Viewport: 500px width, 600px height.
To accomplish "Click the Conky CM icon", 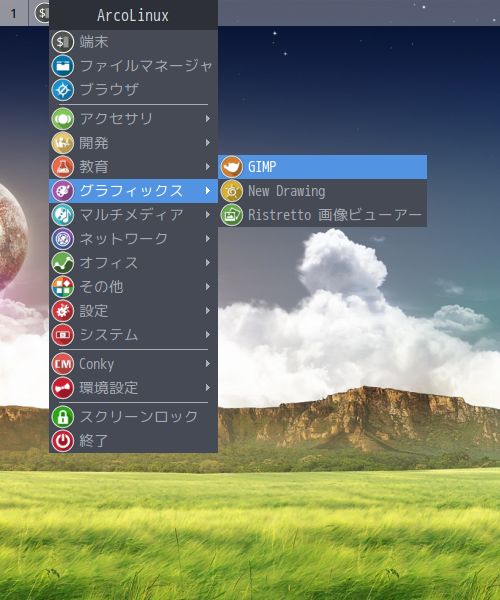I will [x=63, y=364].
